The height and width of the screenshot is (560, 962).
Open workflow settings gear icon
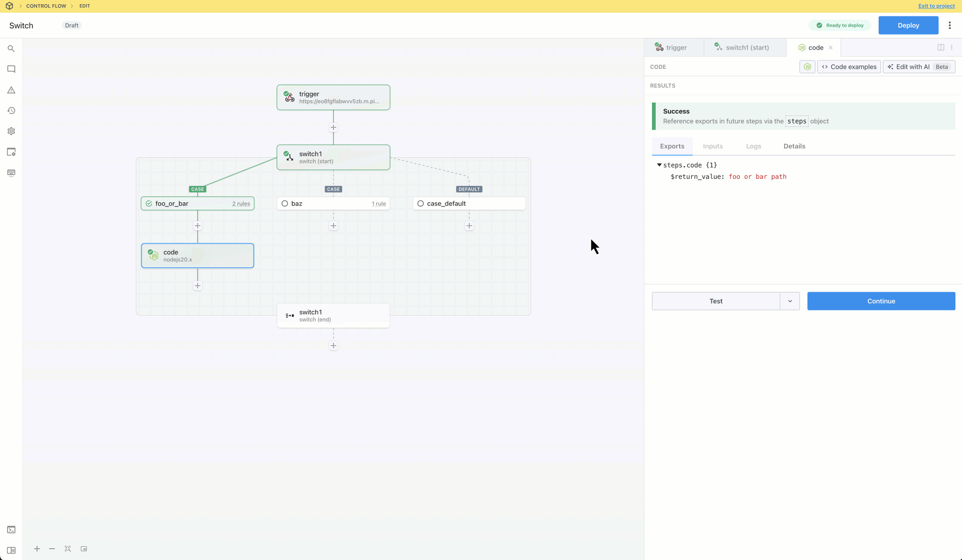[11, 132]
